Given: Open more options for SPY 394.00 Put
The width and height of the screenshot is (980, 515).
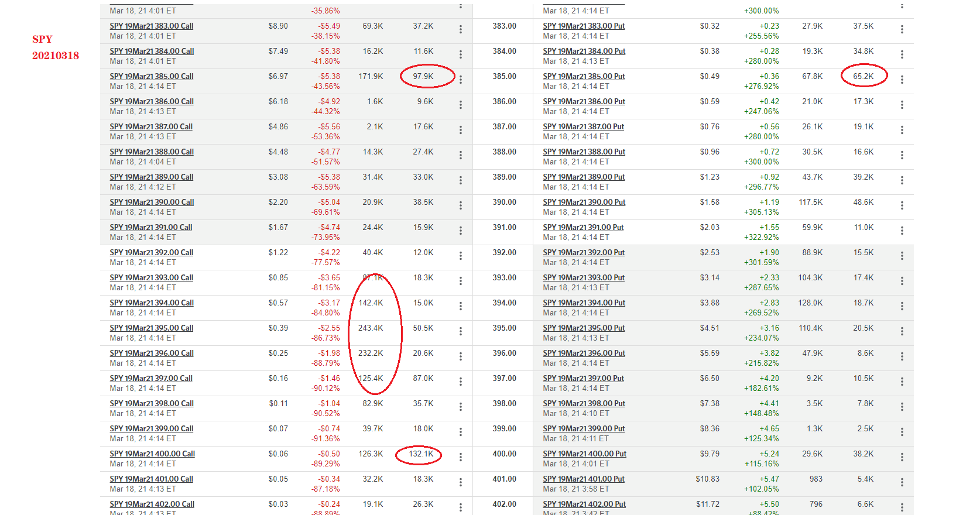Looking at the screenshot, I should [902, 306].
